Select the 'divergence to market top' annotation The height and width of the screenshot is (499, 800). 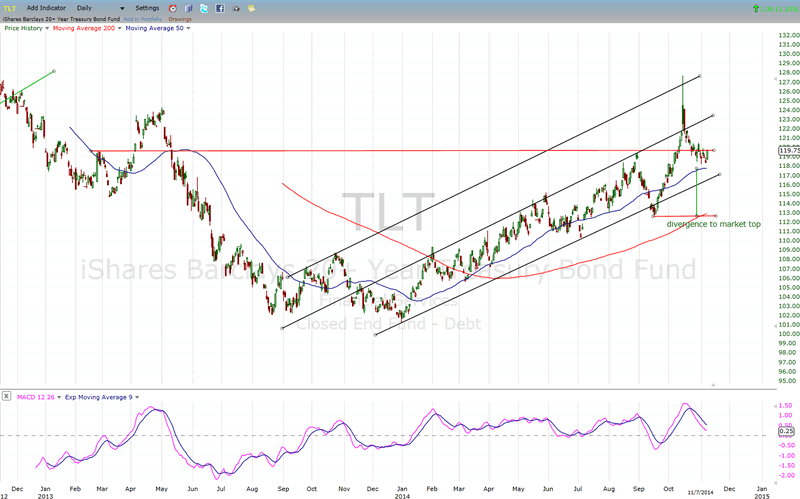713,224
